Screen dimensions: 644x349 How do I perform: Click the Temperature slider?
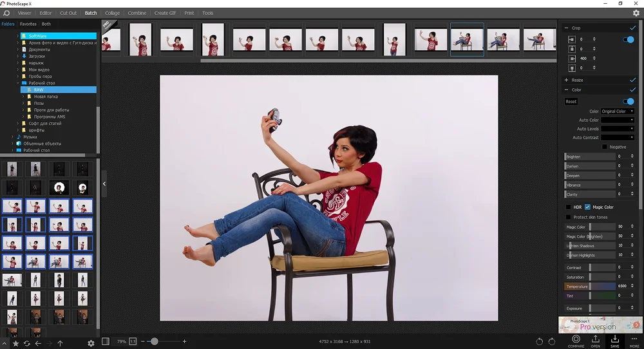tap(590, 286)
